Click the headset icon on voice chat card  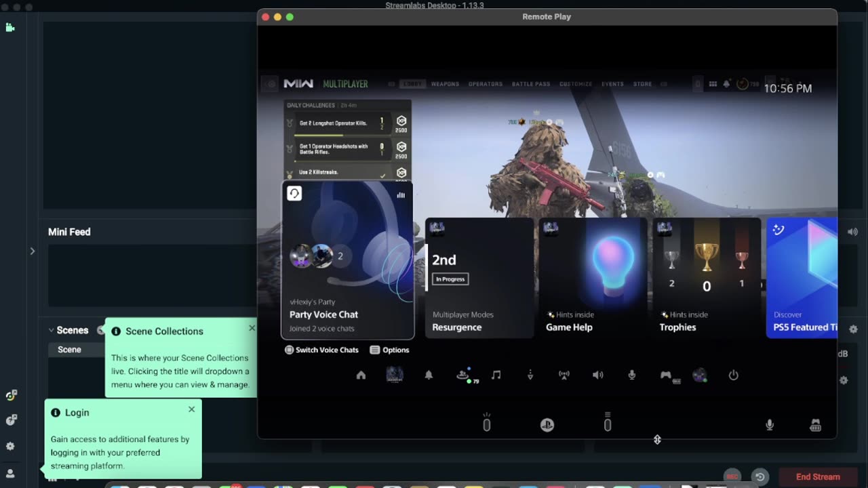[294, 194]
